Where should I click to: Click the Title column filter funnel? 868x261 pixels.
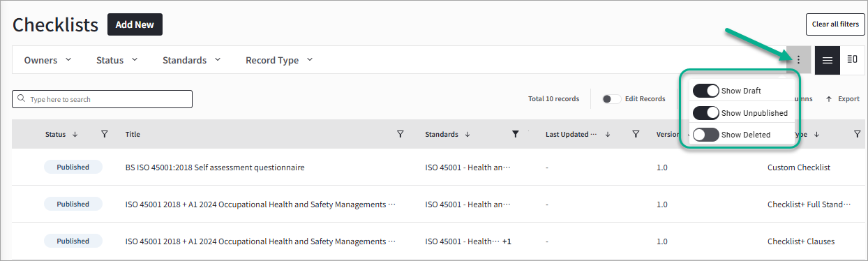(400, 134)
